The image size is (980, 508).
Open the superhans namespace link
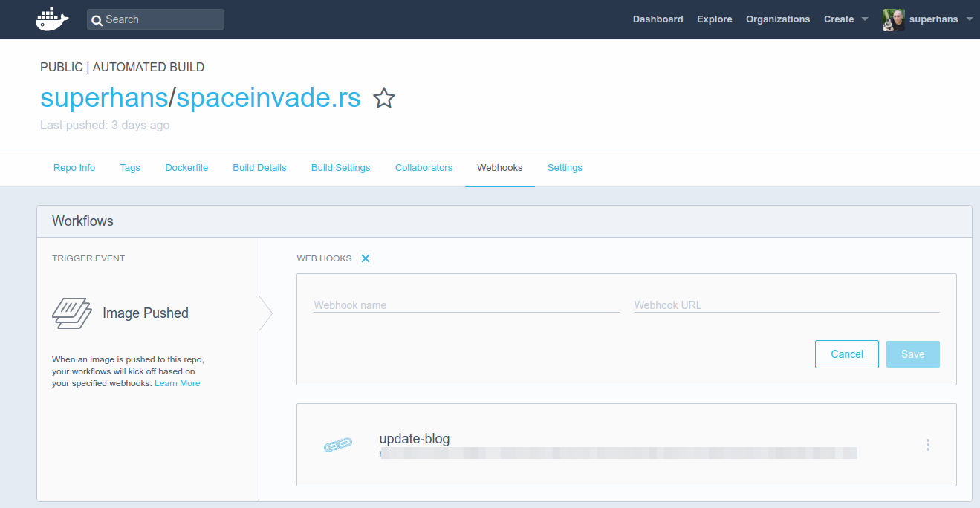(104, 97)
